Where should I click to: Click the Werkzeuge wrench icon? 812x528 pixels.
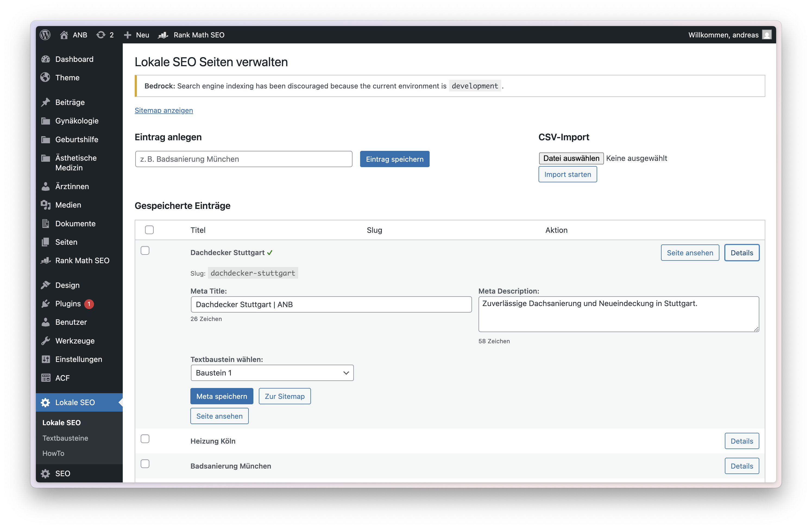click(46, 341)
